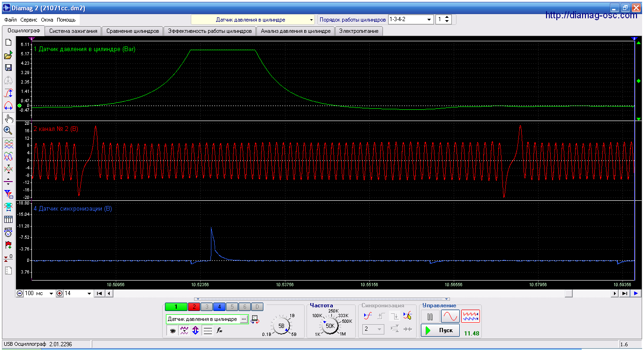Image resolution: width=644 pixels, height=350 pixels.
Task: Open file using the folder icon
Action: (8, 55)
